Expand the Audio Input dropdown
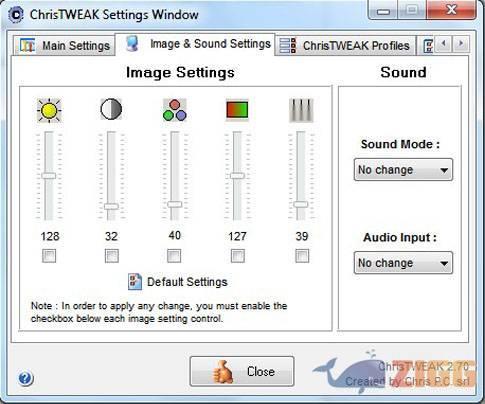The width and height of the screenshot is (485, 404). (403, 263)
